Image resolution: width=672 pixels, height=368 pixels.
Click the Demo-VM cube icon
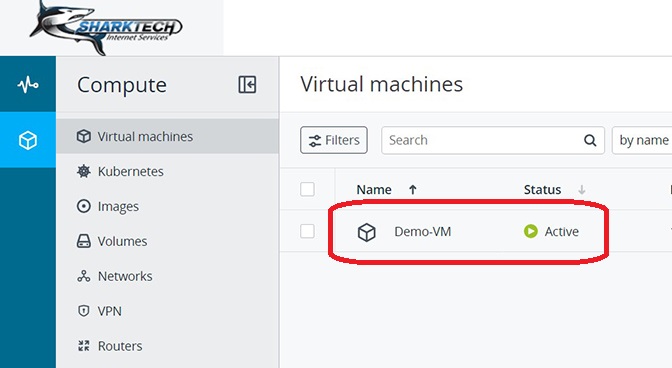[x=366, y=232]
